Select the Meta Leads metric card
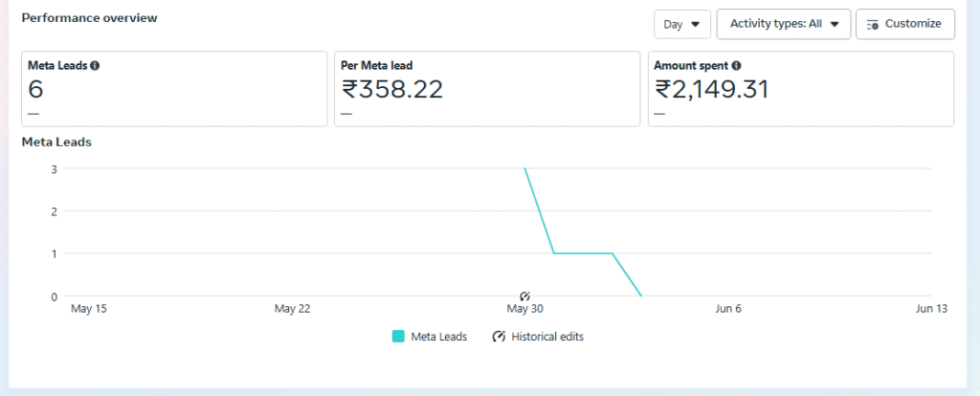The height and width of the screenshot is (396, 980). (174, 89)
